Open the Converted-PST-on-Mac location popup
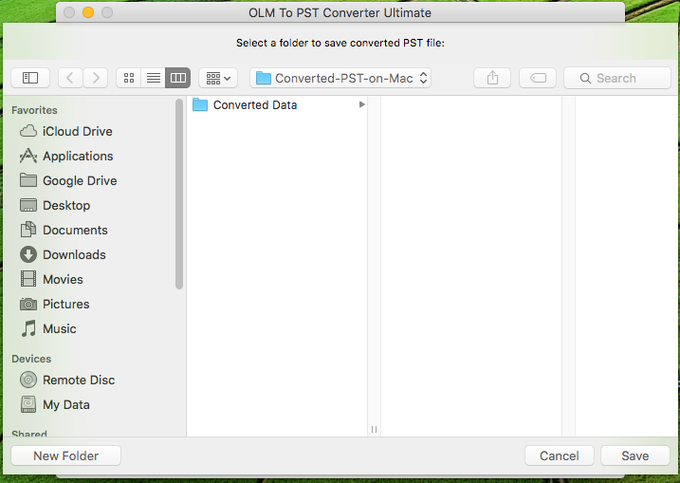 pos(340,78)
